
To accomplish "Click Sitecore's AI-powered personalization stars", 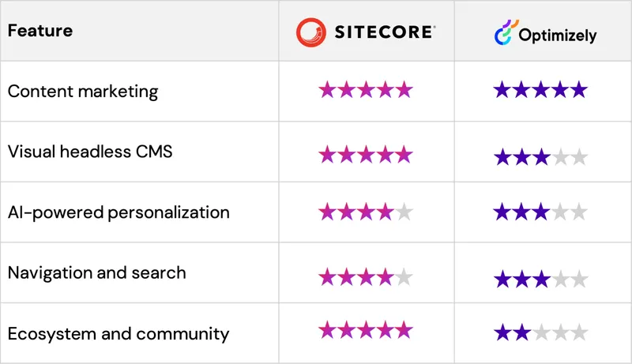I will 365,212.
